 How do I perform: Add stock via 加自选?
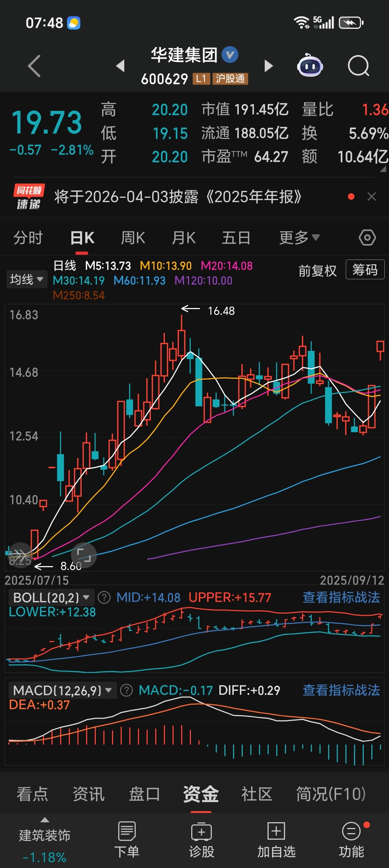click(x=276, y=840)
